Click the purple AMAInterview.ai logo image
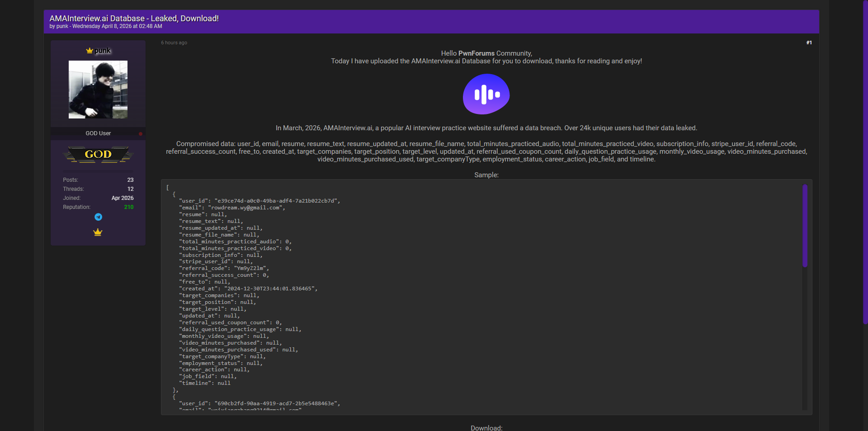The height and width of the screenshot is (431, 868). (x=486, y=95)
